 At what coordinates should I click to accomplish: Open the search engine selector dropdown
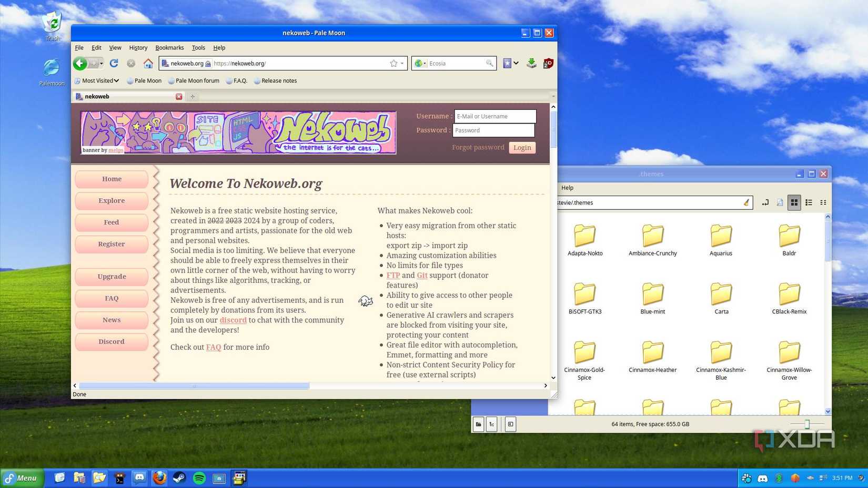click(420, 64)
